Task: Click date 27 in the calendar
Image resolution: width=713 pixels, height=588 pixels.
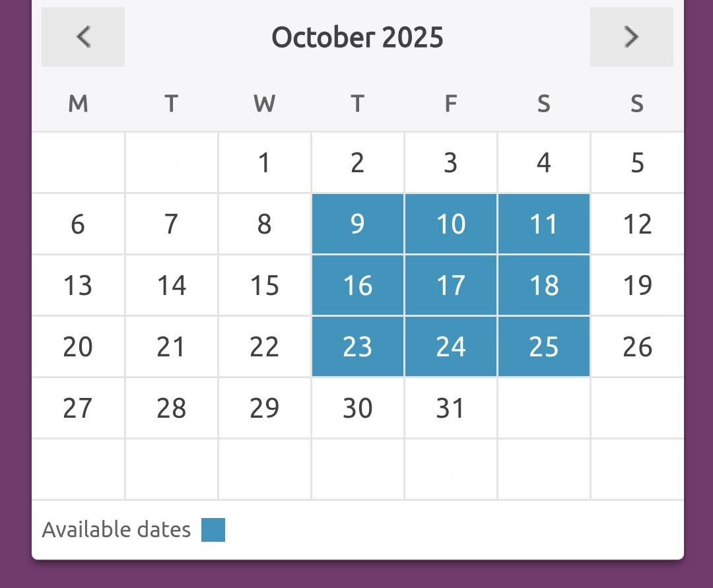Action: [x=78, y=408]
